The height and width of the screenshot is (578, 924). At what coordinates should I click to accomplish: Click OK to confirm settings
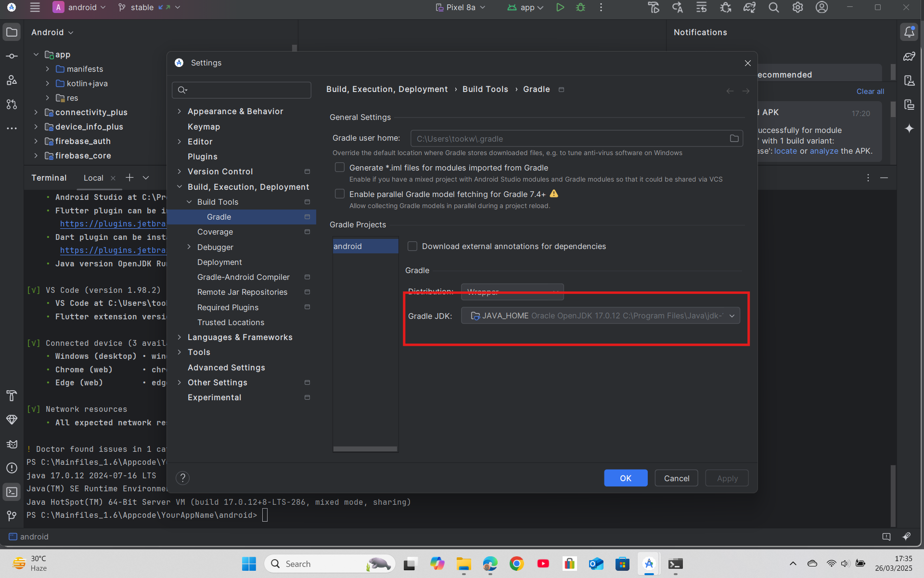pyautogui.click(x=626, y=478)
